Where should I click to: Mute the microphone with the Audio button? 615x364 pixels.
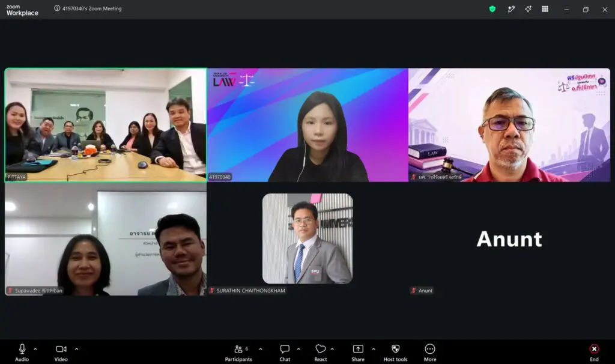pos(22,352)
